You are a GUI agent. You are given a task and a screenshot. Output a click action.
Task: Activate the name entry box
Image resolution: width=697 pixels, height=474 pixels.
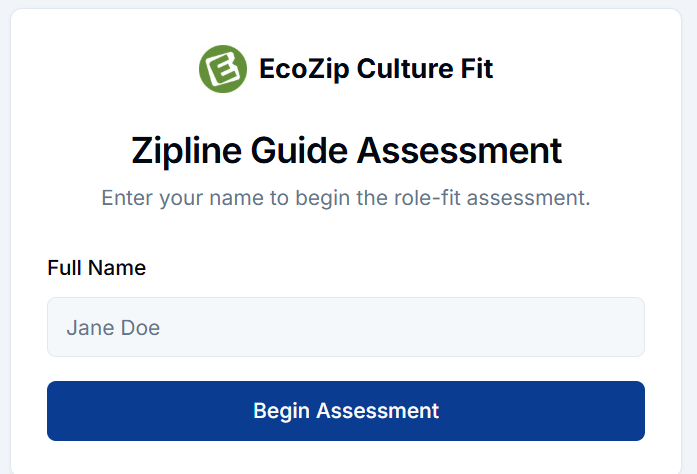point(345,327)
